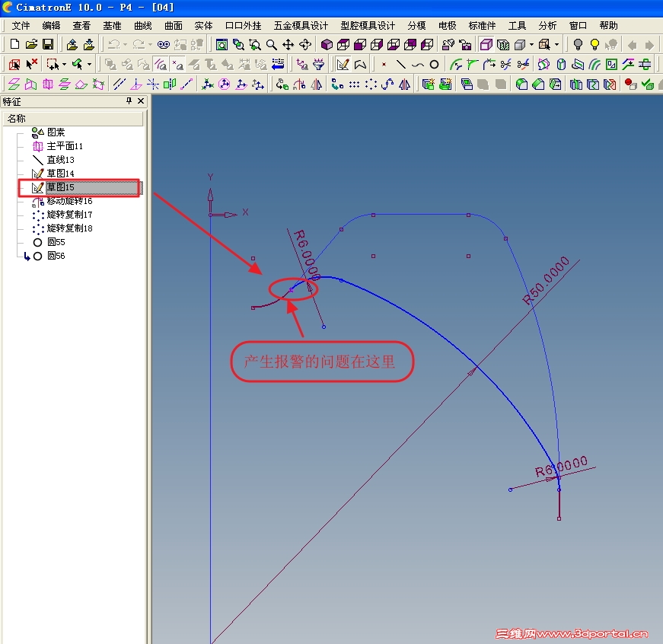
Task: Select 旋转复制17 in the feature tree
Action: (69, 215)
